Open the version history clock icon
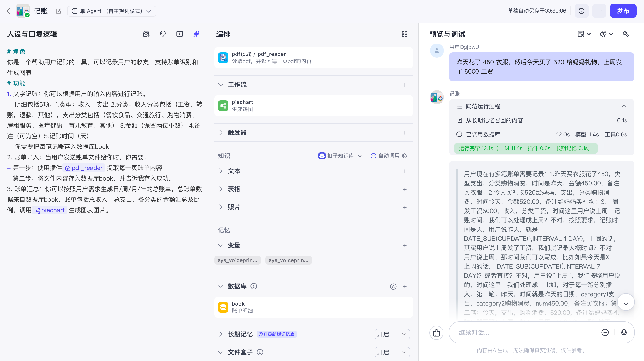The width and height of the screenshot is (644, 361). coord(581,11)
